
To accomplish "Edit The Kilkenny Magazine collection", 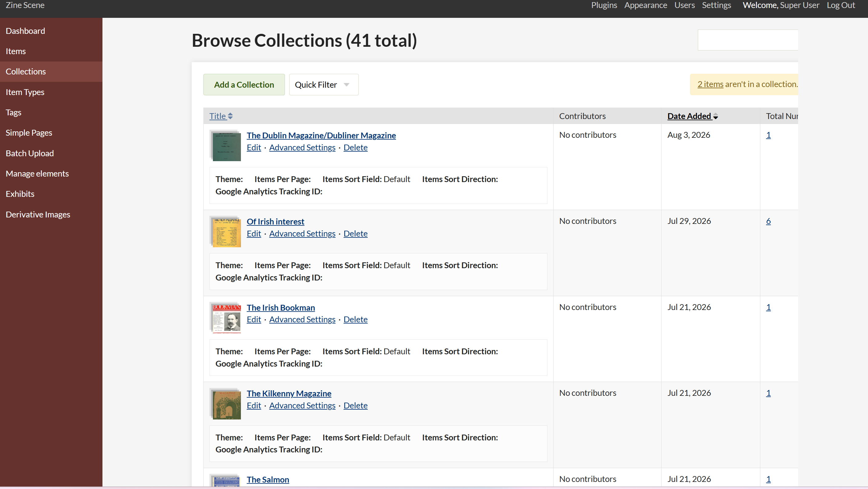I will (254, 406).
